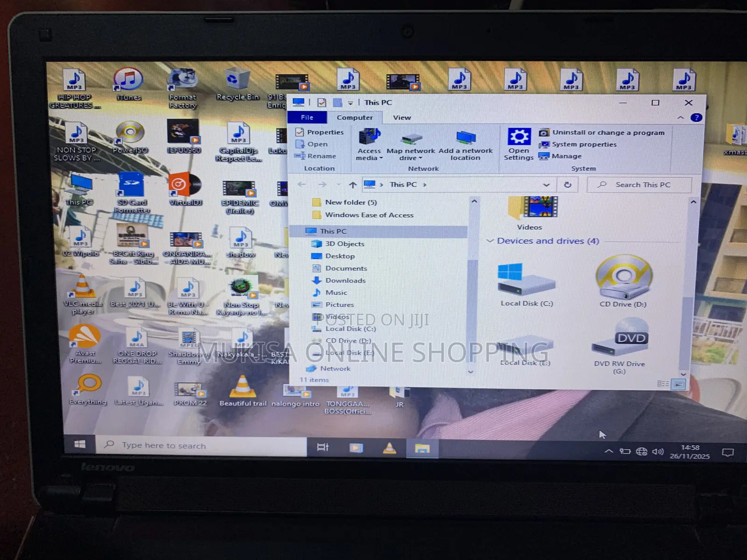Click the navigation pane scroll-down arrow
This screenshot has width=747, height=560.
471,372
